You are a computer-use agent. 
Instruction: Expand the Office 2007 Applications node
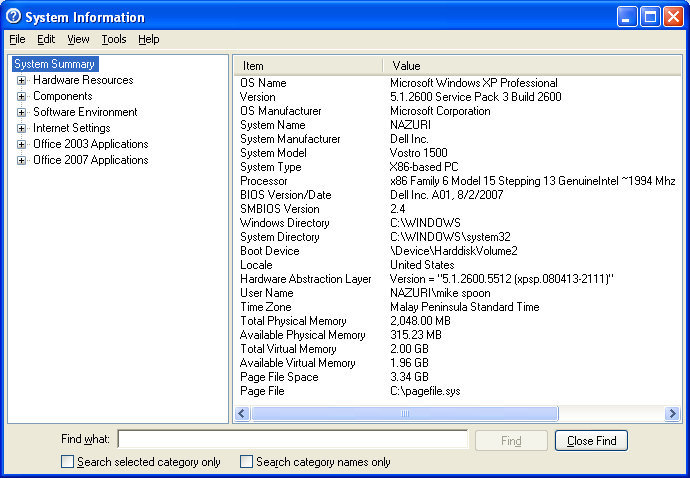click(21, 160)
